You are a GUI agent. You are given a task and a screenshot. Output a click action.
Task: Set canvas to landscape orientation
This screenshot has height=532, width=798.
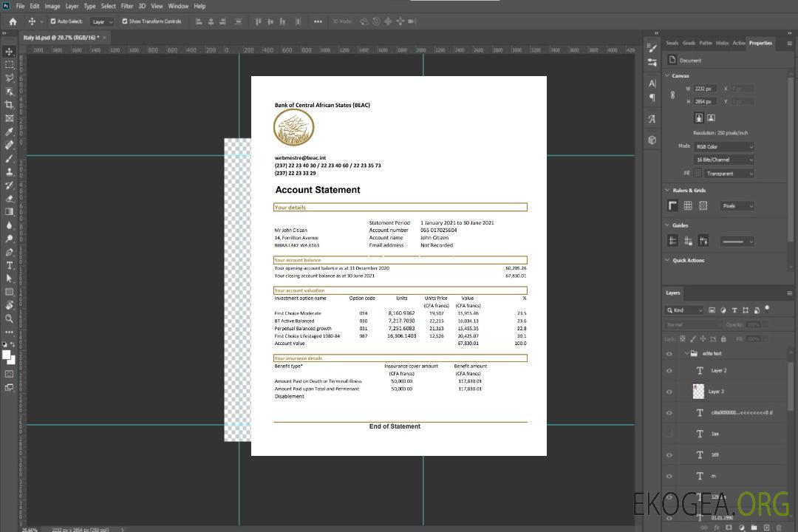click(x=711, y=117)
